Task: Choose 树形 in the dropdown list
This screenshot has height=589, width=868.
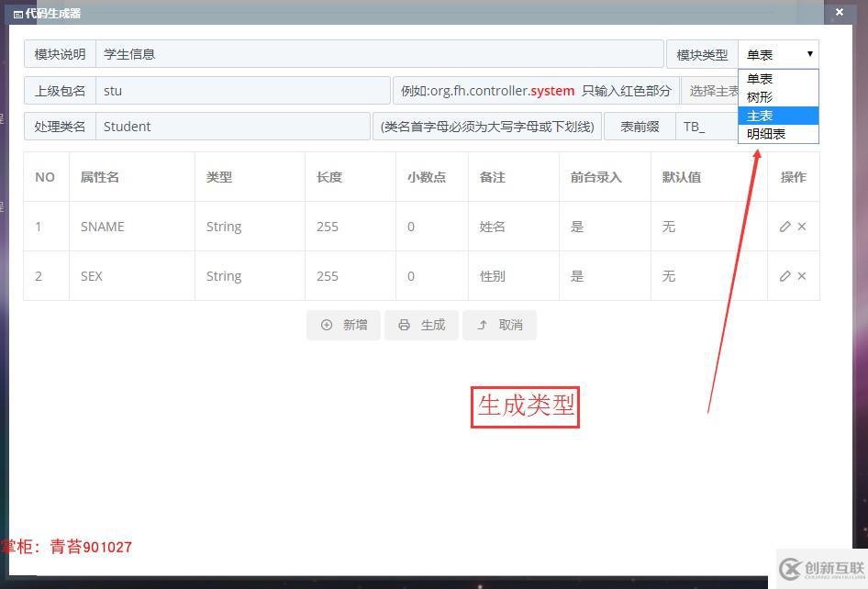Action: pos(778,97)
